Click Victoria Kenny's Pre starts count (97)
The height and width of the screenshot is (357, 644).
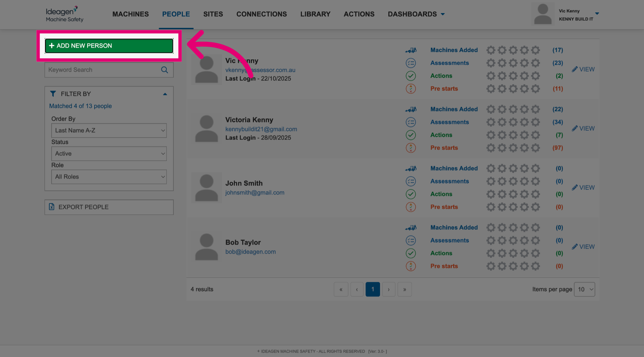[558, 148]
